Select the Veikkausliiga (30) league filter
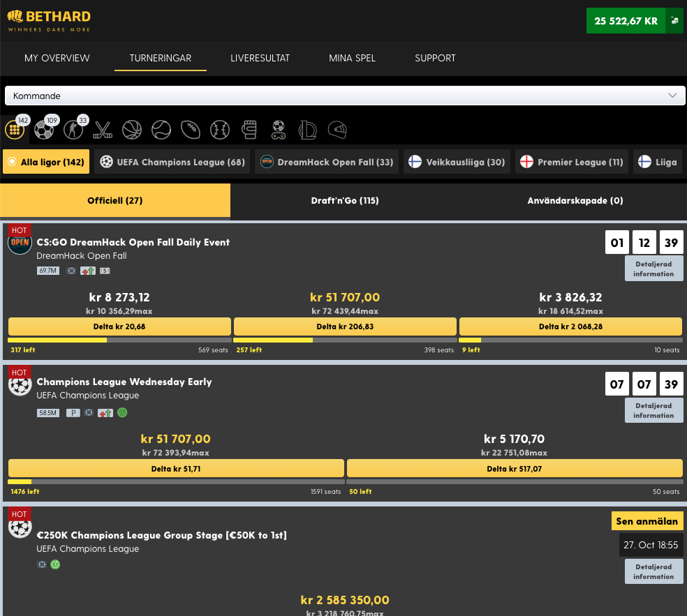This screenshot has width=687, height=616. click(457, 161)
